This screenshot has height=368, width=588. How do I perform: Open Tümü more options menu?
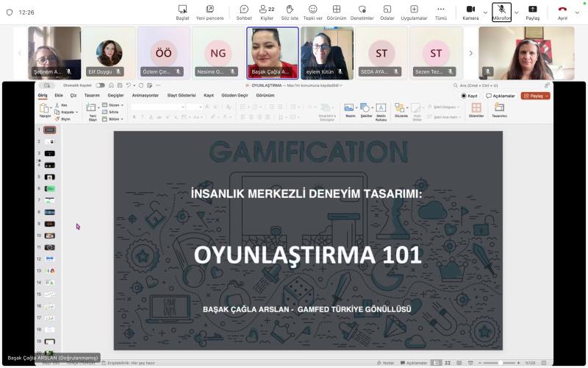441,12
